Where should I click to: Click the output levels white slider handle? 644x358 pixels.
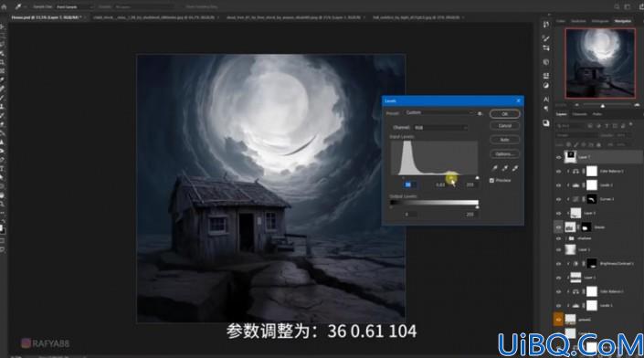click(x=477, y=207)
